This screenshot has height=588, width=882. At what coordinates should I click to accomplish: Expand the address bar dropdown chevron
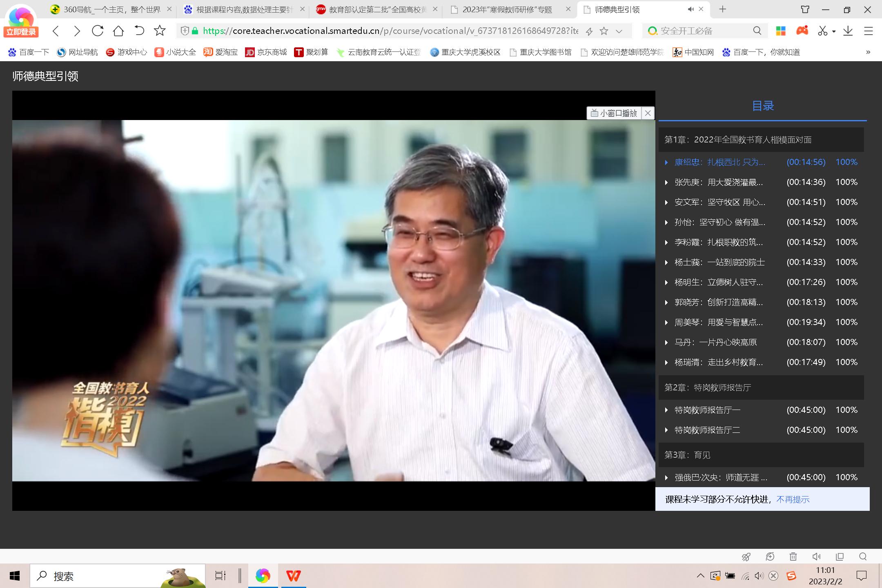click(619, 31)
